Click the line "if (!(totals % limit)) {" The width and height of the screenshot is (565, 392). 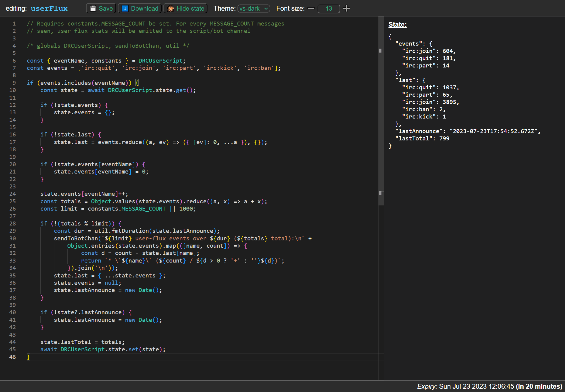point(81,224)
